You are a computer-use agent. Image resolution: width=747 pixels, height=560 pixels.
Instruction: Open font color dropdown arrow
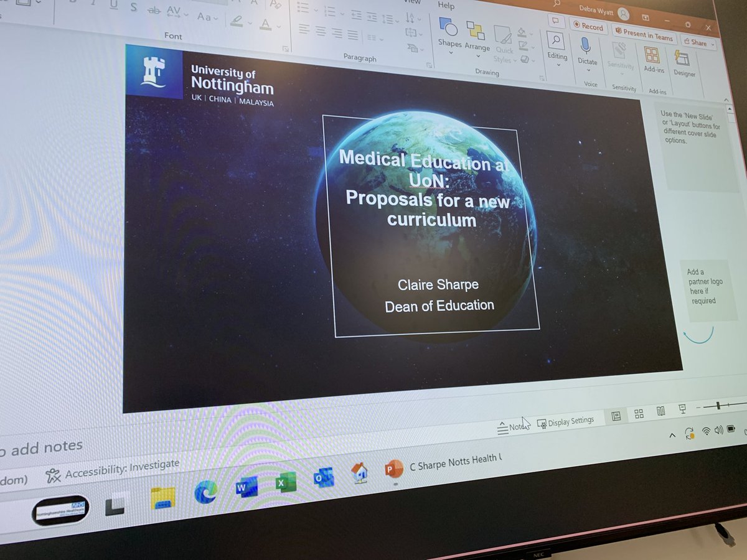[x=279, y=26]
